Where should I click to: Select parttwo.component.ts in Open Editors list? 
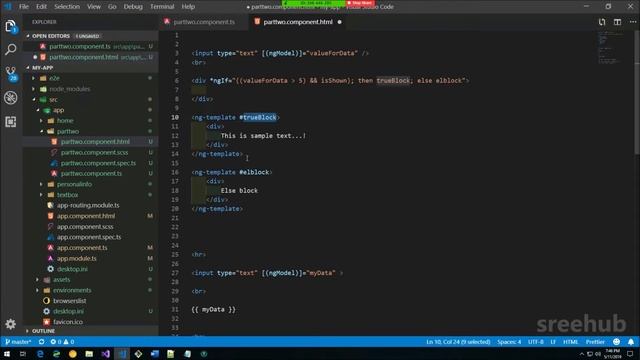[90, 47]
